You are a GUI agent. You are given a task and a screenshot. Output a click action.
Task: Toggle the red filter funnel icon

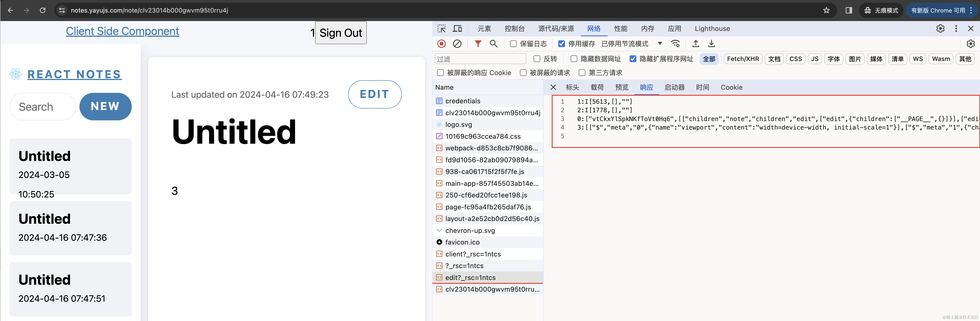click(x=478, y=44)
